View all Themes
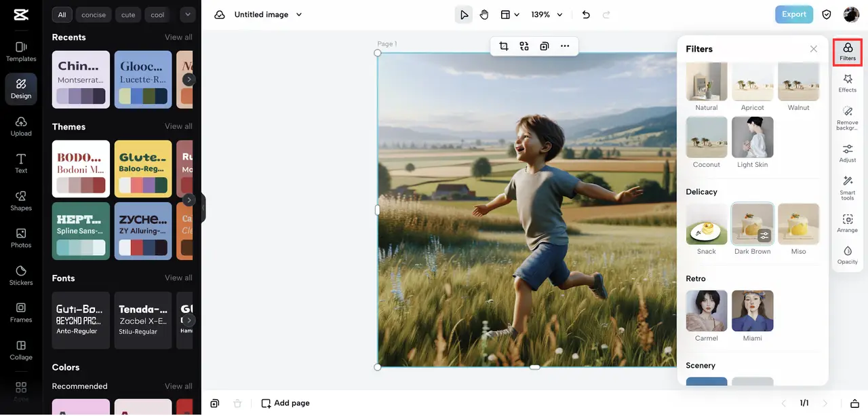Viewport: 868px width, 416px height. [x=178, y=126]
